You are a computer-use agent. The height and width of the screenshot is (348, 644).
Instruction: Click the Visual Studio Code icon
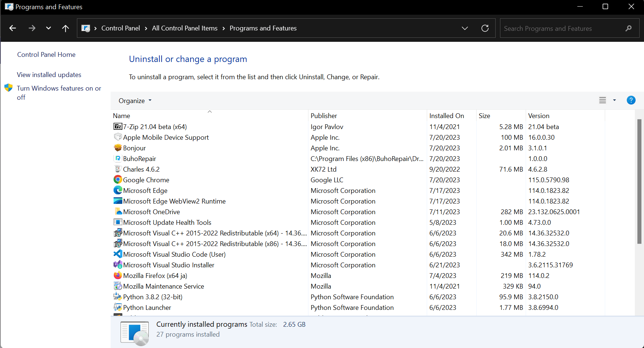tap(118, 254)
